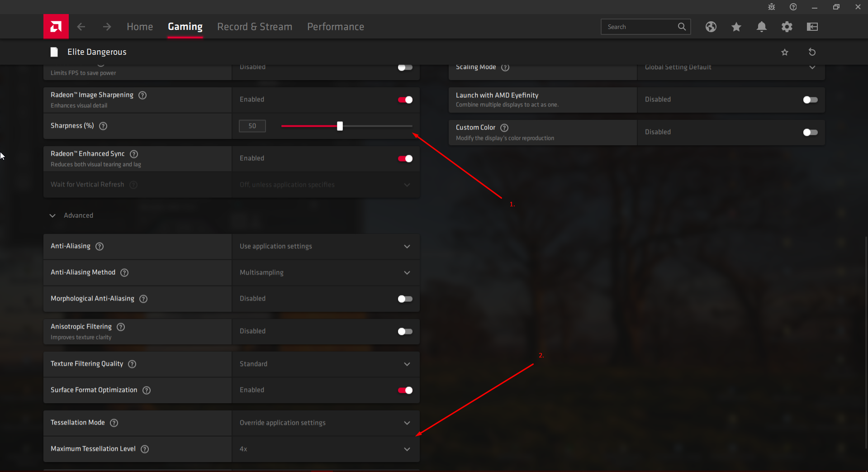Show help for Tessellation Mode
868x472 pixels.
tap(114, 423)
